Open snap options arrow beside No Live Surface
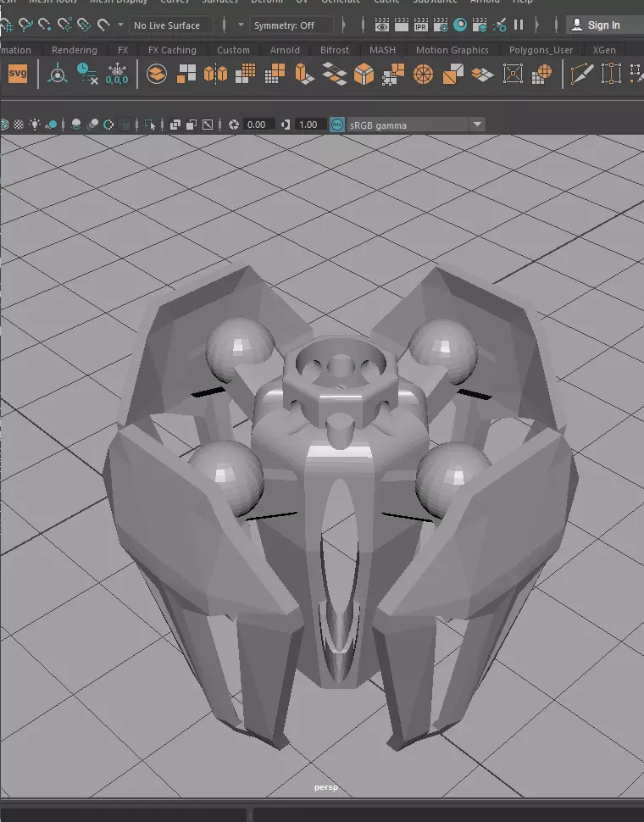644x822 pixels. (120, 25)
